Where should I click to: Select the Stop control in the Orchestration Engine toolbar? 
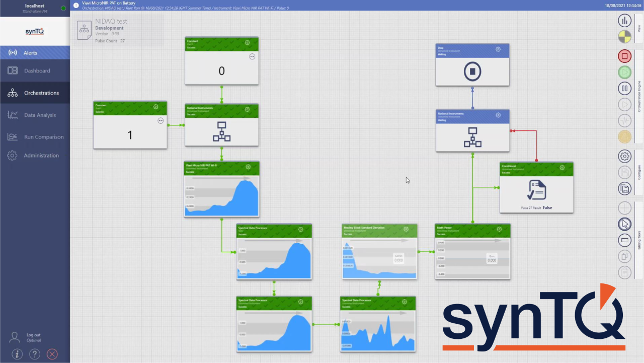coord(624,56)
